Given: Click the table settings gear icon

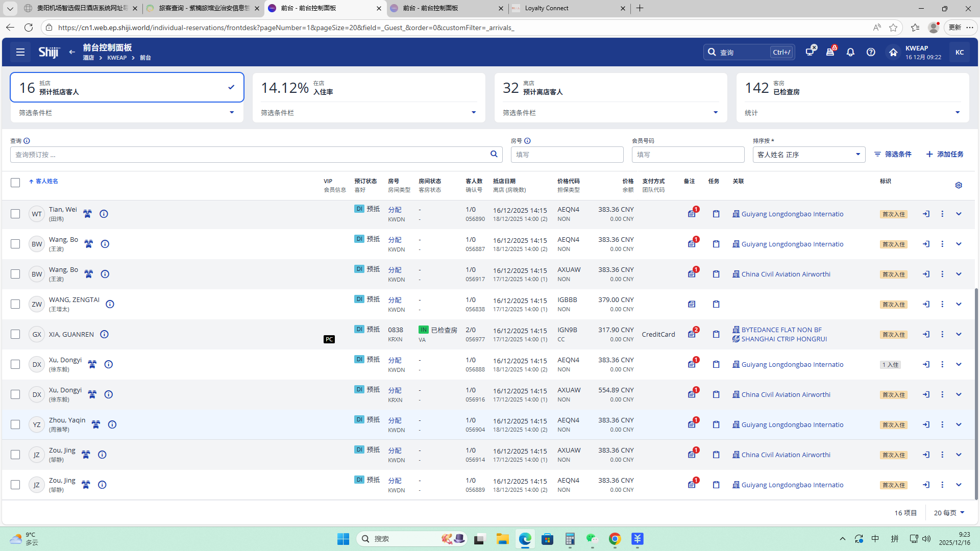Looking at the screenshot, I should [x=959, y=185].
